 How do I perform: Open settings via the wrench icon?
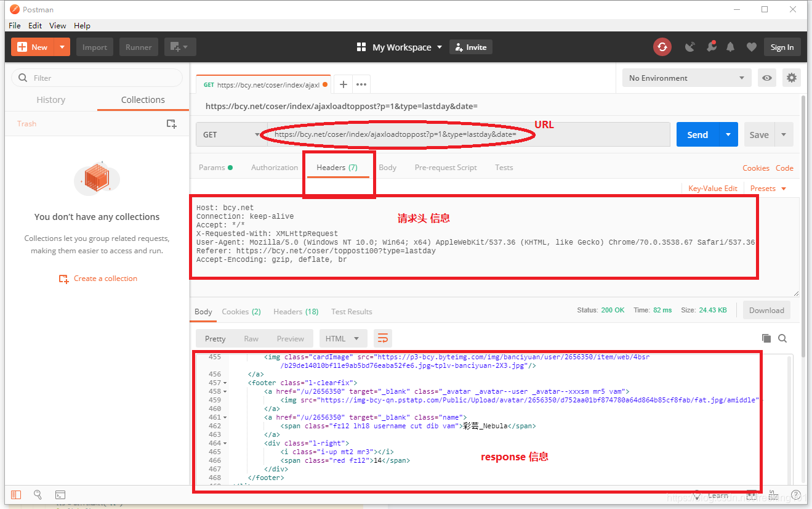[x=711, y=47]
